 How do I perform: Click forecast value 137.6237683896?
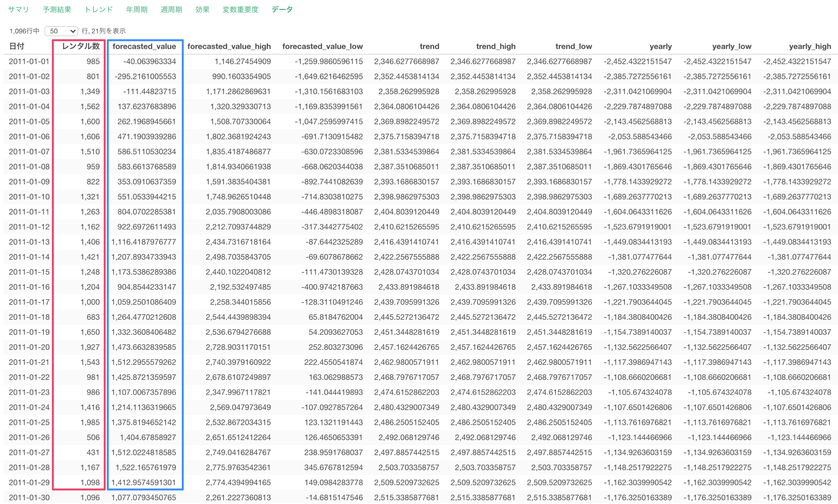[147, 107]
